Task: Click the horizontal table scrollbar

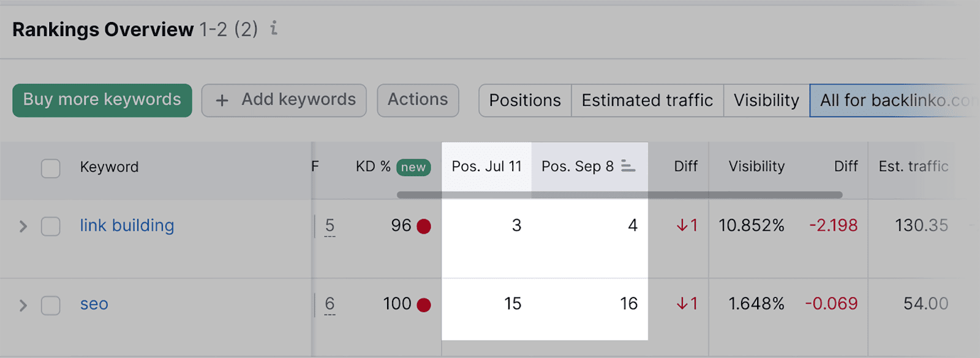Action: point(619,195)
